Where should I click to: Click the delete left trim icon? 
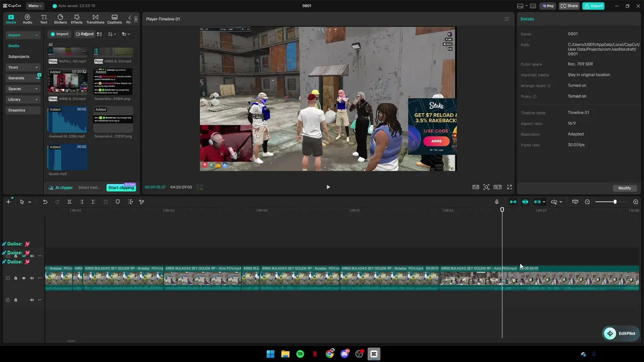[82, 202]
